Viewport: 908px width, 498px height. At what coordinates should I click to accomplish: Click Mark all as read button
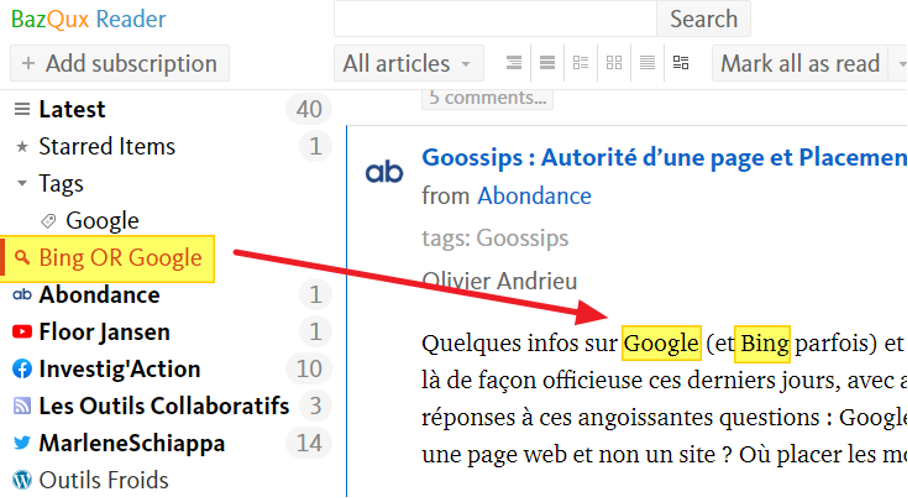[x=800, y=63]
